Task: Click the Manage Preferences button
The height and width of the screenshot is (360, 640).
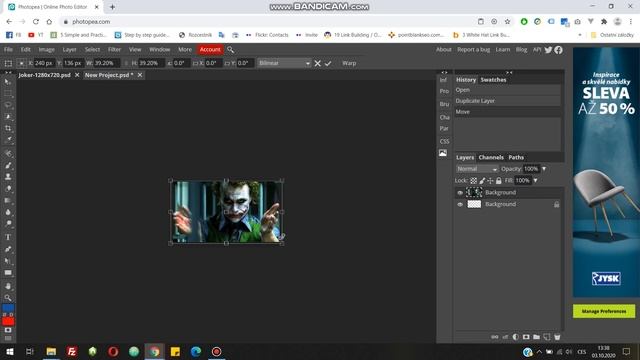Action: pos(604,311)
